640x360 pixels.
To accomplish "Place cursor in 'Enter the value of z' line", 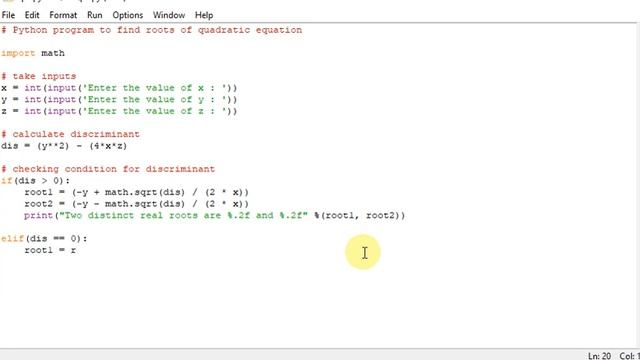I will [119, 111].
